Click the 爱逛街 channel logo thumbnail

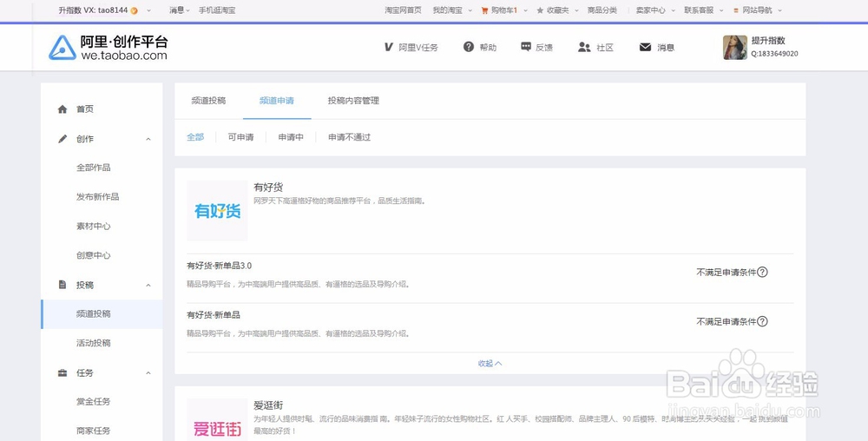pyautogui.click(x=217, y=420)
